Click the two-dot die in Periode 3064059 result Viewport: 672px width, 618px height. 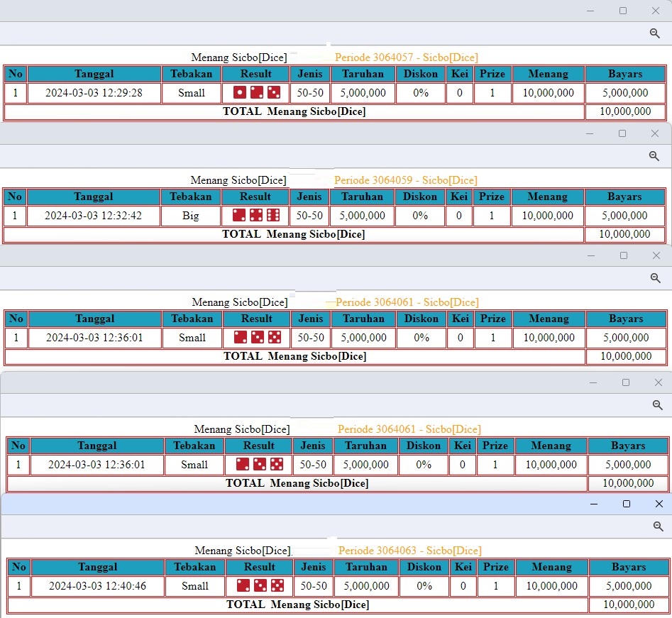tap(238, 215)
